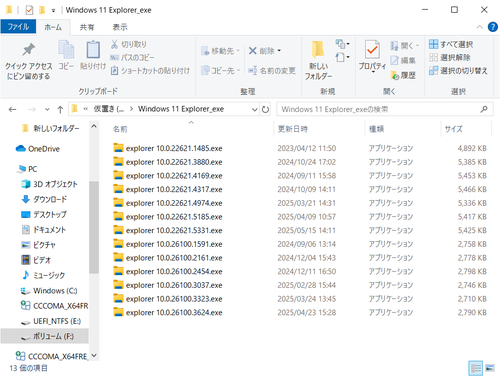Sort by 更新日時 column header
The width and height of the screenshot is (500, 376).
click(x=293, y=129)
